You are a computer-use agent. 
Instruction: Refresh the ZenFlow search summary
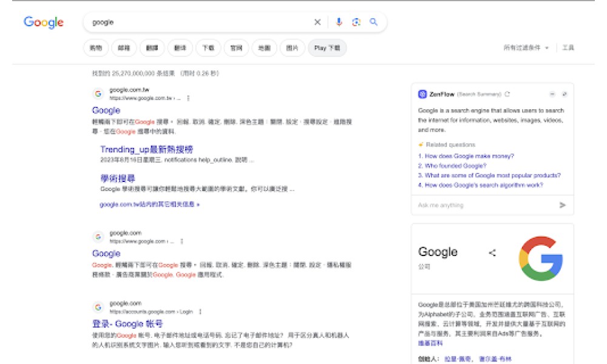click(507, 94)
